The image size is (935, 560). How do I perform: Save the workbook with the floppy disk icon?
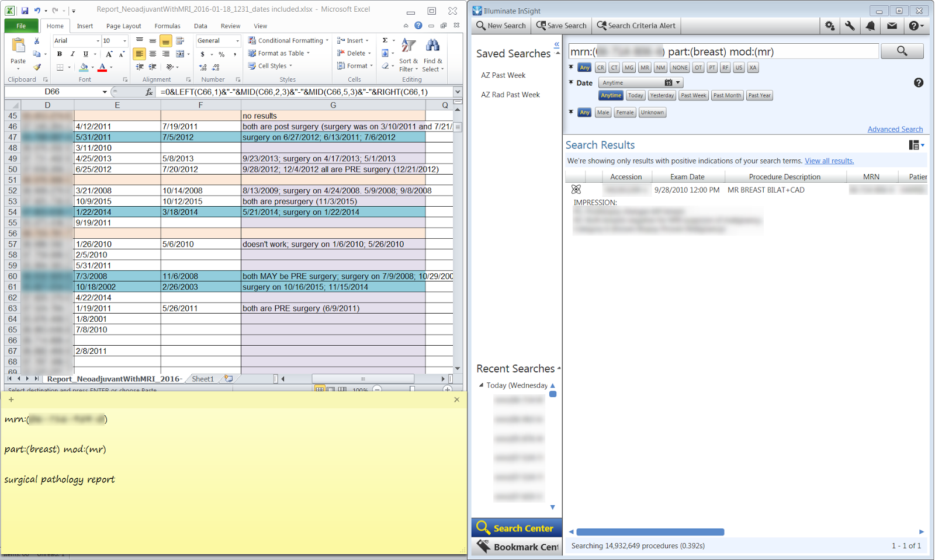25,10
